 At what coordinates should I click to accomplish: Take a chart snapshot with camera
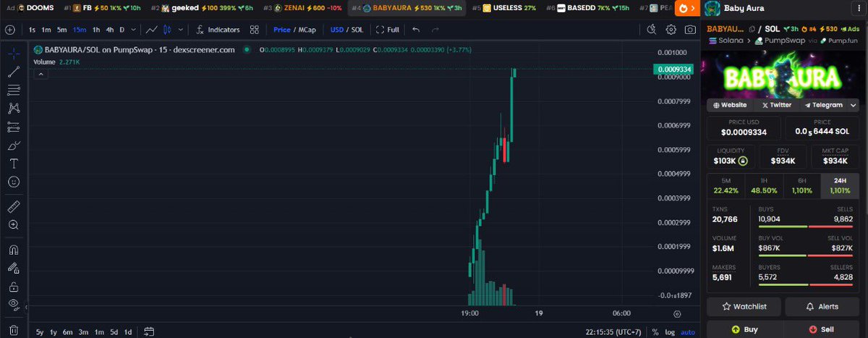(x=690, y=30)
